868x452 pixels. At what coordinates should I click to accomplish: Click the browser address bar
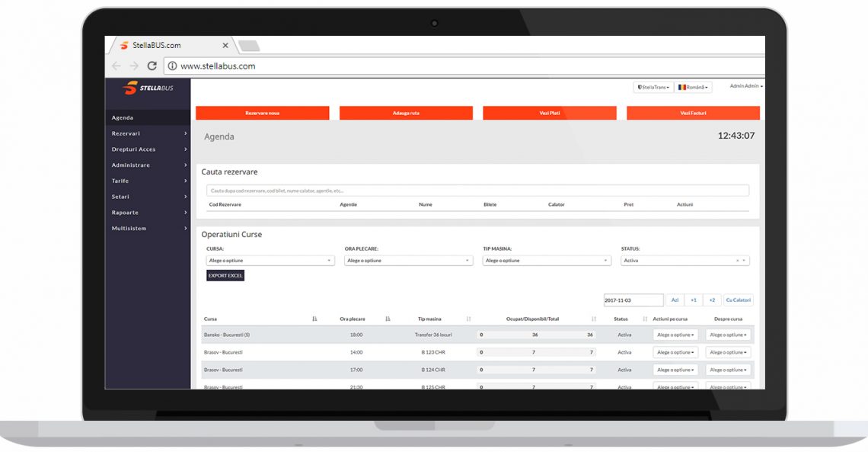tap(464, 66)
